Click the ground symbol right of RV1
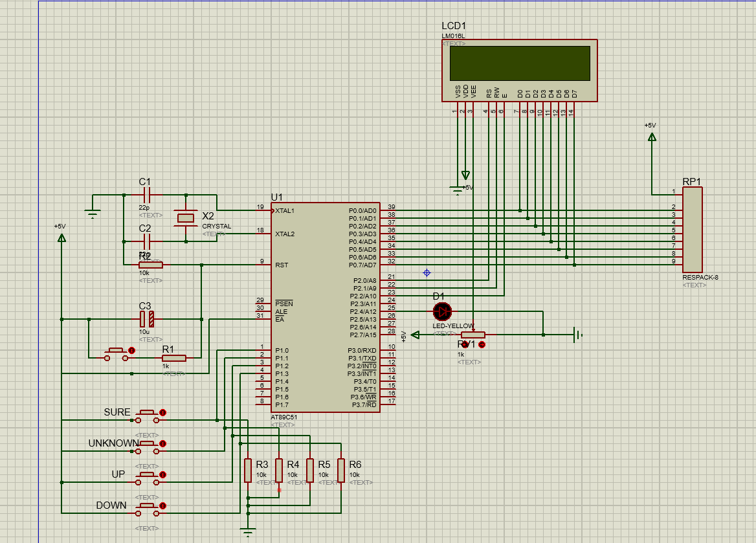The height and width of the screenshot is (543, 756). coord(578,335)
